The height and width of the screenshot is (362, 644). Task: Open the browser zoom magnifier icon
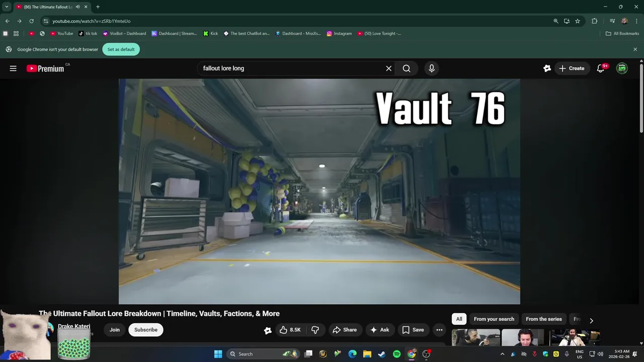pyautogui.click(x=555, y=21)
